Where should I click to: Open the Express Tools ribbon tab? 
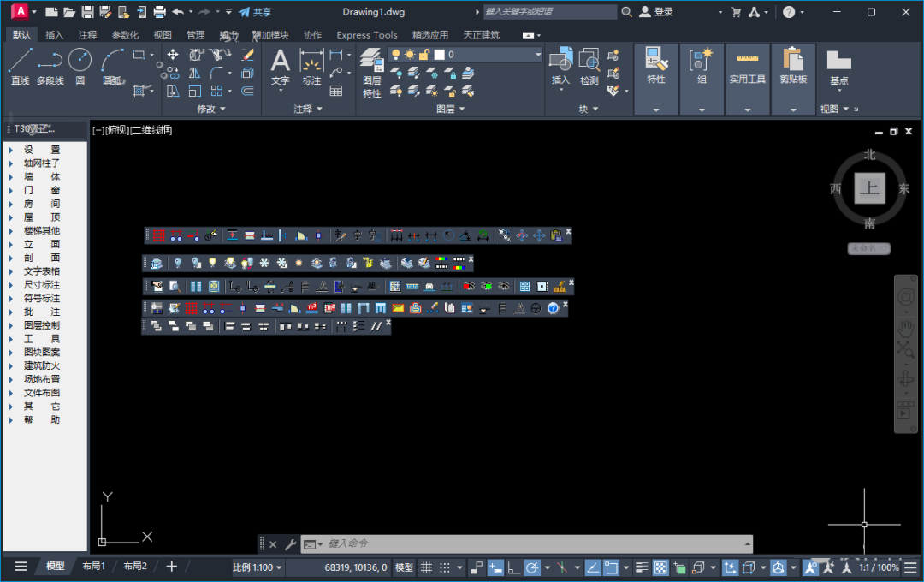point(367,35)
